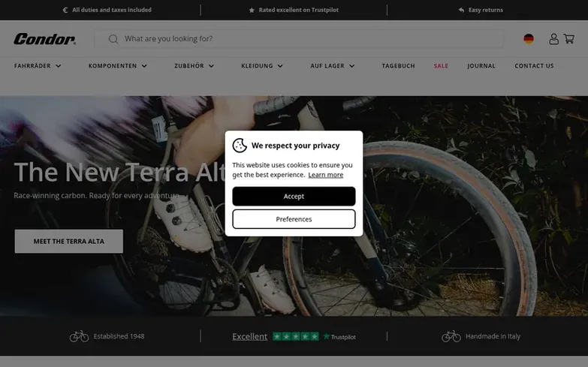Click the bicycle icon beside Established 1948
This screenshot has height=367, width=588.
tap(79, 336)
